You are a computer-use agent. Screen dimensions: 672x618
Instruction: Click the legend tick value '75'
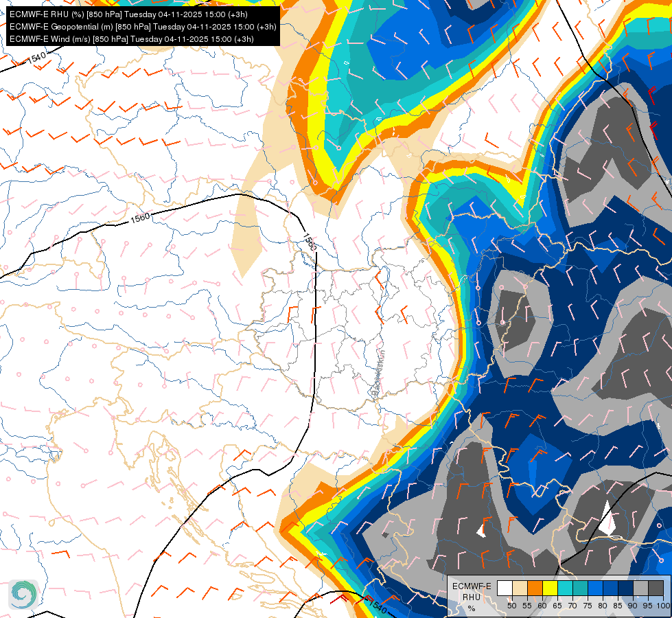pos(588,606)
